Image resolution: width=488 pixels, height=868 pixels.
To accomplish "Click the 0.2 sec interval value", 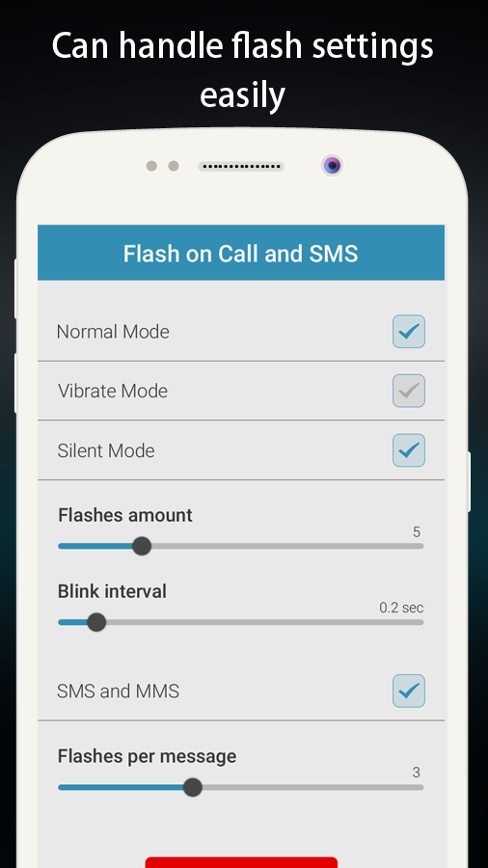I will pos(402,608).
